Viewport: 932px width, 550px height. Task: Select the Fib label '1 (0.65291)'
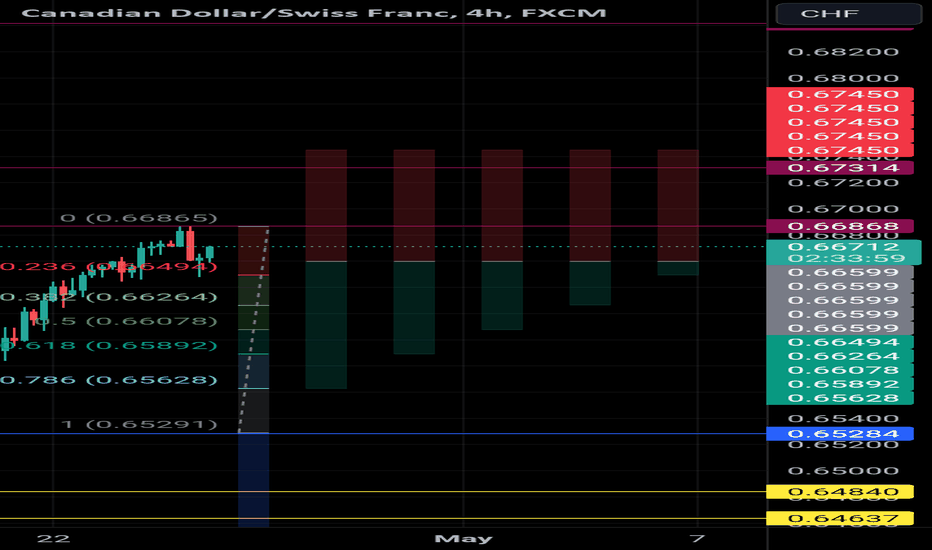pyautogui.click(x=139, y=425)
